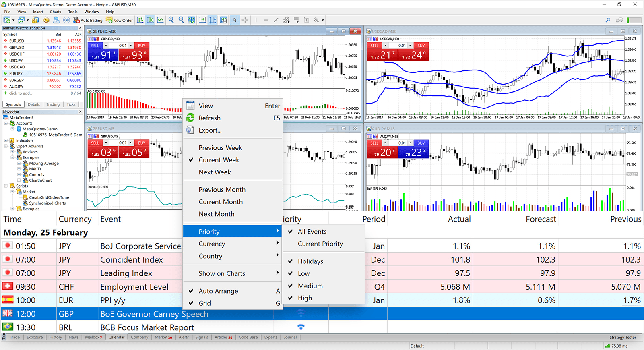Screen dimensions: 644x350
Task: Click the lot volume field on USDCAD chart
Action: [402, 46]
